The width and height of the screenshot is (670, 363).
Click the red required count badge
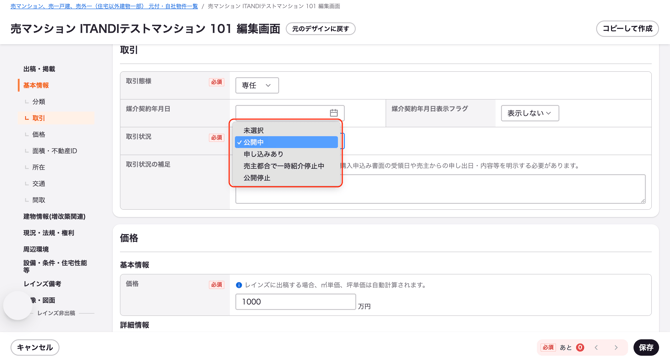(x=580, y=348)
